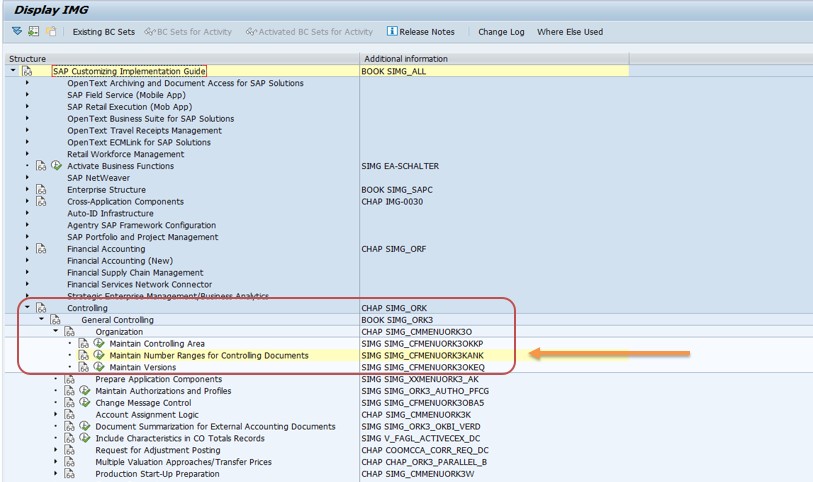Click documentation icon beside Controlling
This screenshot has width=813, height=482.
click(41, 308)
